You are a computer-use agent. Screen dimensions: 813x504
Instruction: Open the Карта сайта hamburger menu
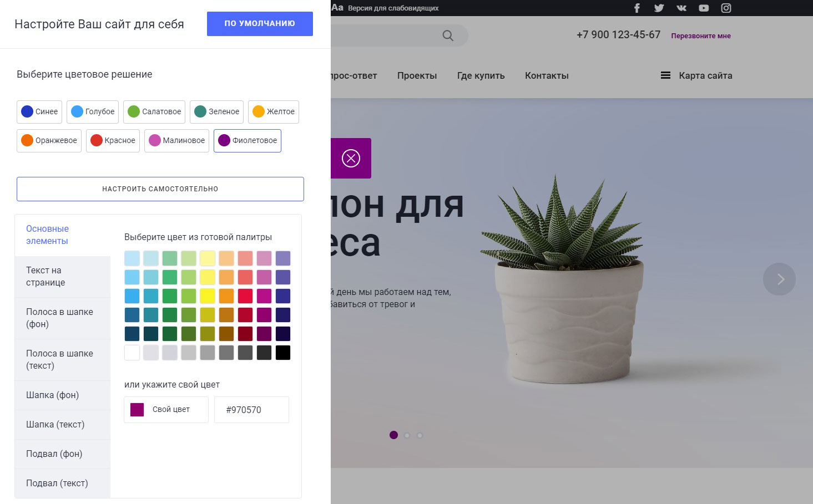click(x=696, y=75)
